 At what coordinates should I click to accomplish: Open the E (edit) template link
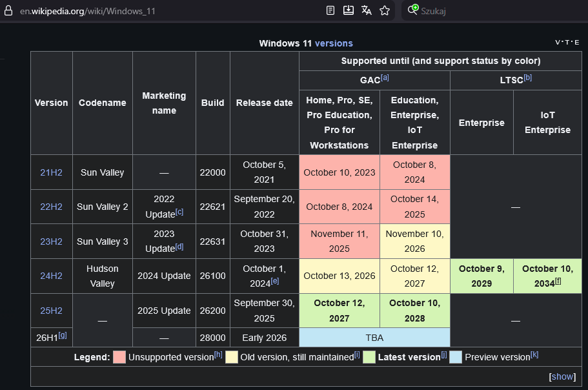(x=576, y=43)
